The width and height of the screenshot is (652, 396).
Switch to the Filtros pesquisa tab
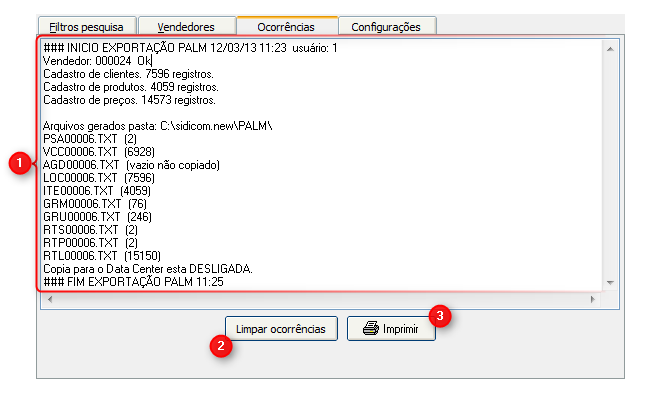(87, 27)
